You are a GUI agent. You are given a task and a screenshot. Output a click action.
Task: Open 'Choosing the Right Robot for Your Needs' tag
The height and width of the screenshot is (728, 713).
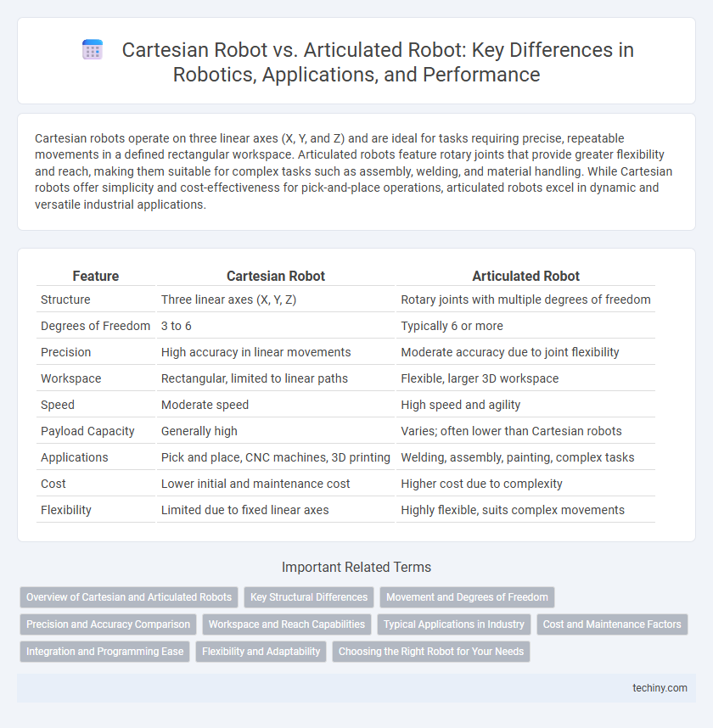point(431,652)
